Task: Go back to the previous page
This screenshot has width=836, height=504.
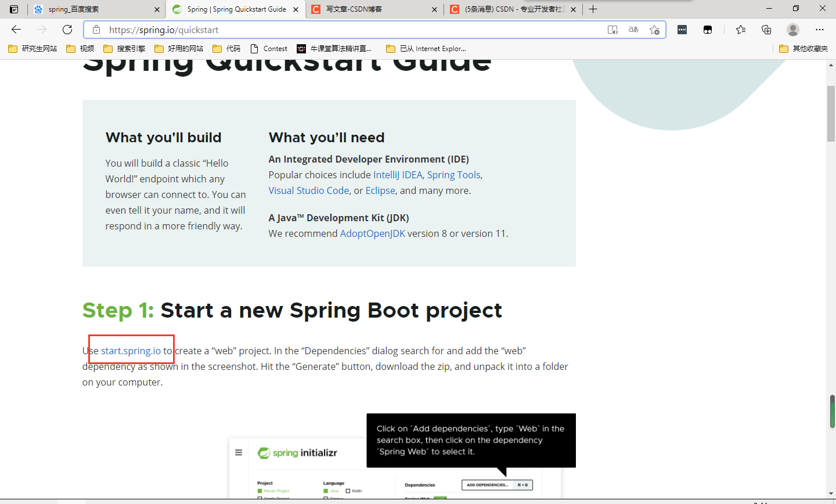Action: (16, 29)
